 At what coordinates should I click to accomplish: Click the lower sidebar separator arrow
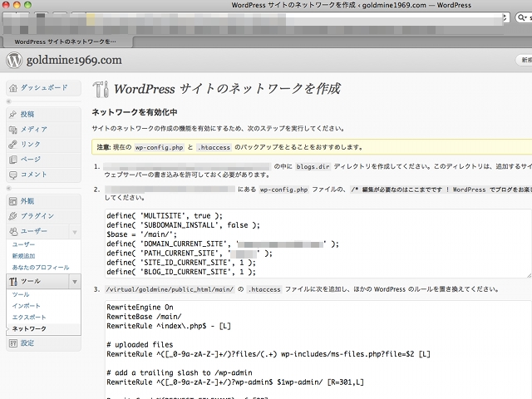point(9,189)
